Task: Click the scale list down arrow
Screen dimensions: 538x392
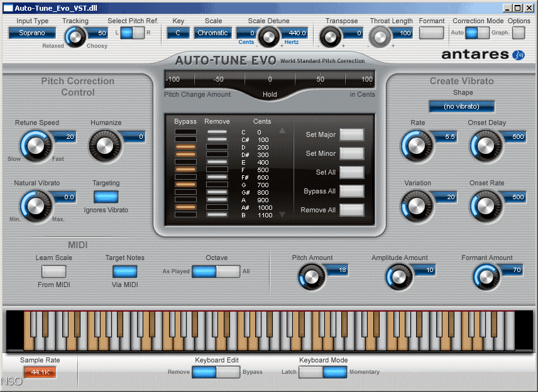Action: (x=282, y=215)
